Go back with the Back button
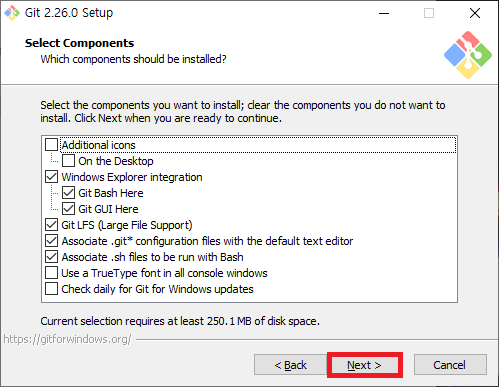The width and height of the screenshot is (499, 387). click(290, 365)
